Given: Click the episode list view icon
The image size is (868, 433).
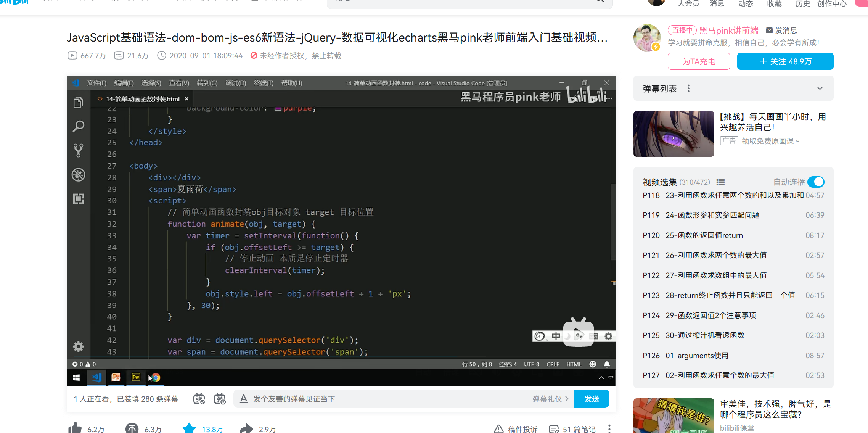Looking at the screenshot, I should [720, 182].
